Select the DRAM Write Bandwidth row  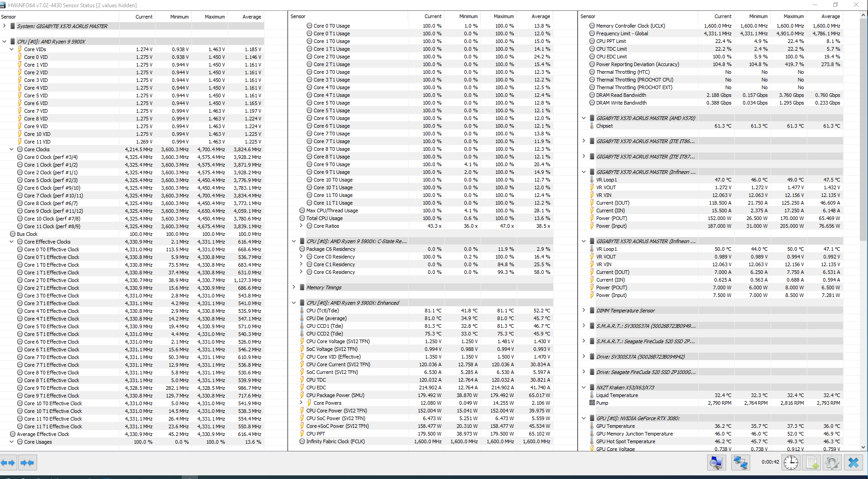click(x=711, y=103)
